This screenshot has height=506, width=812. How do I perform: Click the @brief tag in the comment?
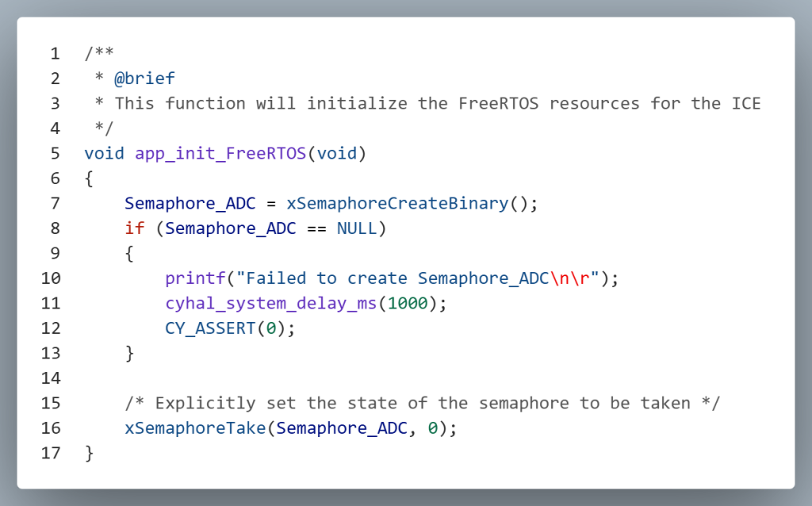(x=144, y=79)
